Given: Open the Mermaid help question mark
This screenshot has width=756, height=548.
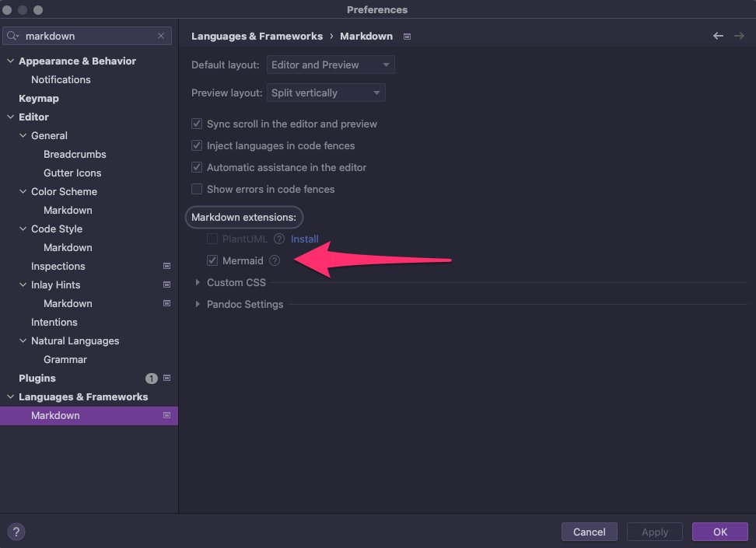Looking at the screenshot, I should [275, 260].
